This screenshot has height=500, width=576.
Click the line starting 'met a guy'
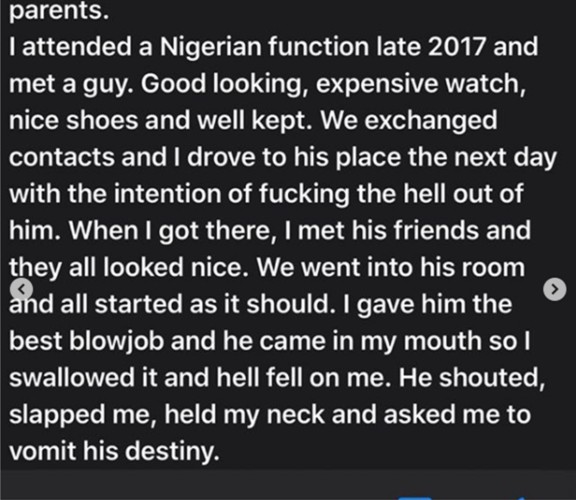pos(267,84)
